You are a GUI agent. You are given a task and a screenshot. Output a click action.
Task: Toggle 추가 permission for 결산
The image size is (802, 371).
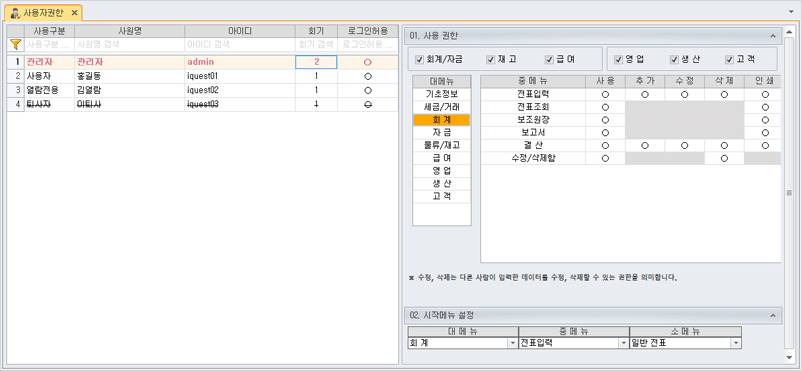coord(645,145)
